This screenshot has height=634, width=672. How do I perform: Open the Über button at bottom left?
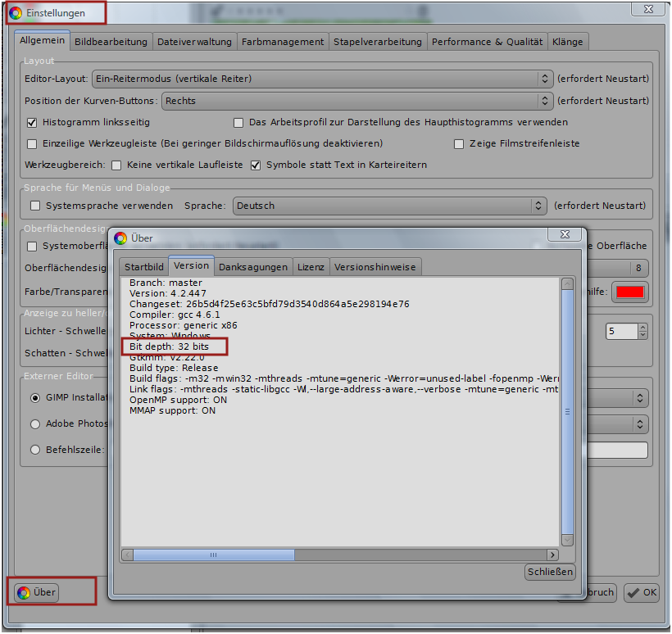(37, 592)
